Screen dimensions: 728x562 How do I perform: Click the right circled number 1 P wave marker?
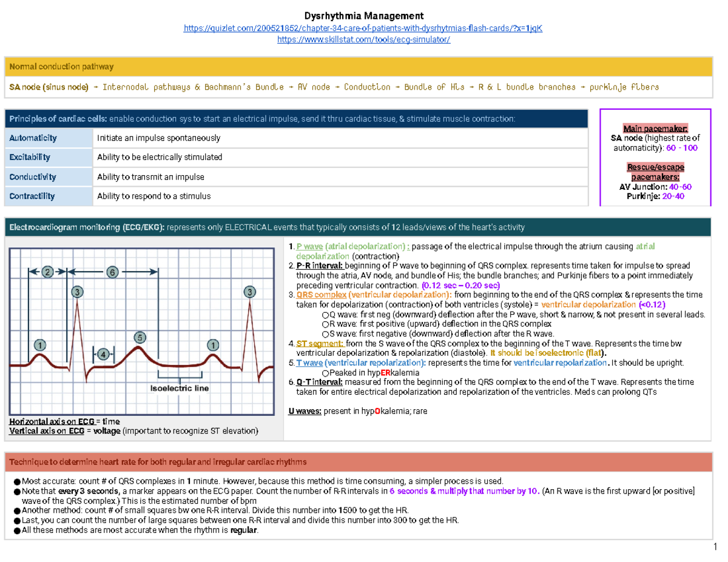pyautogui.click(x=213, y=344)
